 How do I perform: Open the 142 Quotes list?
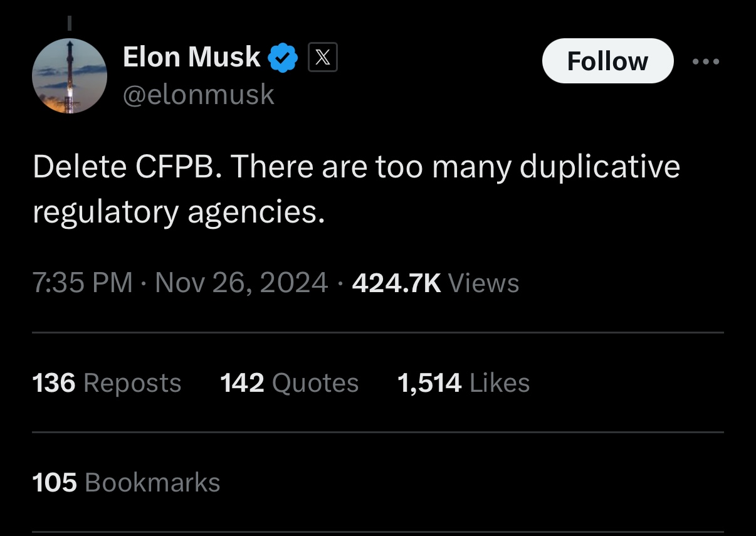tap(289, 383)
